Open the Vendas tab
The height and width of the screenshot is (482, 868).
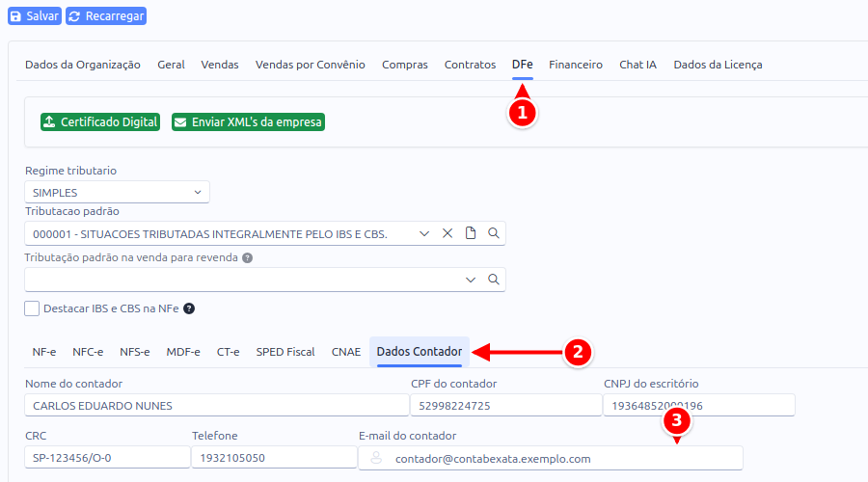point(220,65)
